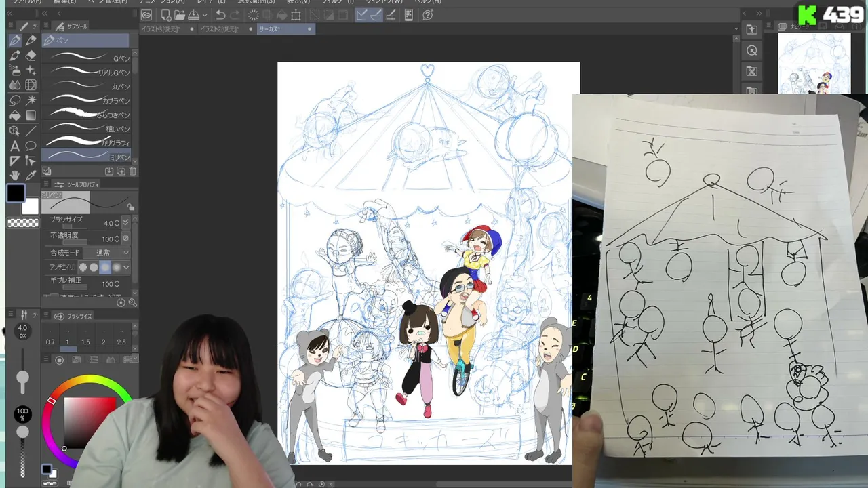Click the Save icon in command bar
The width and height of the screenshot is (868, 488).
pos(193,15)
